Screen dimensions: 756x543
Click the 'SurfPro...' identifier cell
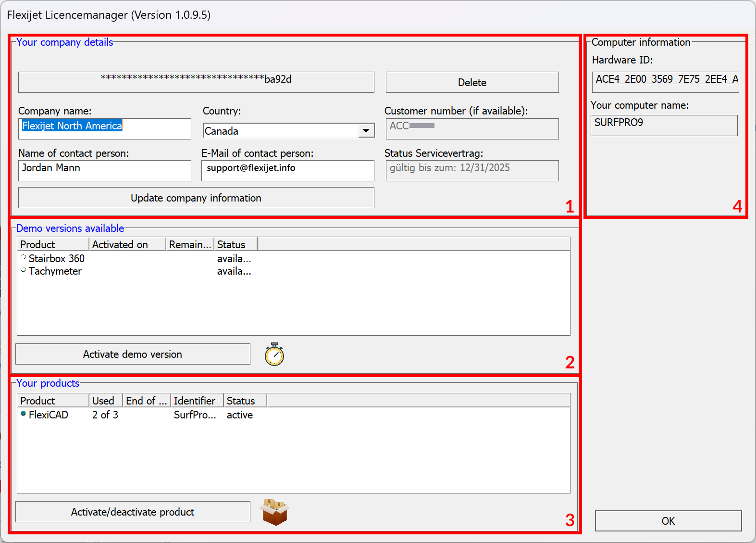pos(195,415)
